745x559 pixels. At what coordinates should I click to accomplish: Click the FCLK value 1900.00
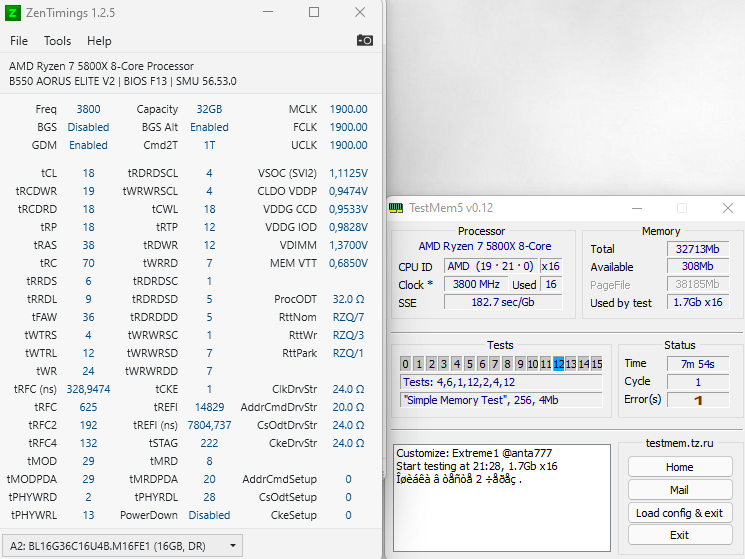point(348,127)
